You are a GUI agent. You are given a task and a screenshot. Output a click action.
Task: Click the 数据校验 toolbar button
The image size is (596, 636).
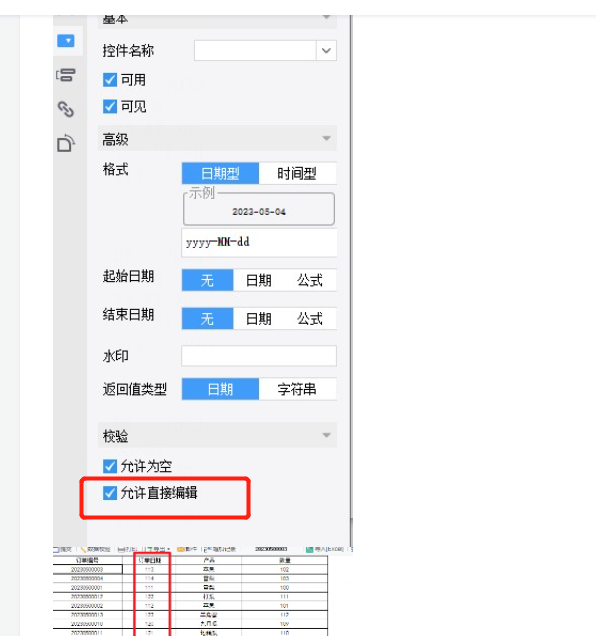tap(96, 550)
